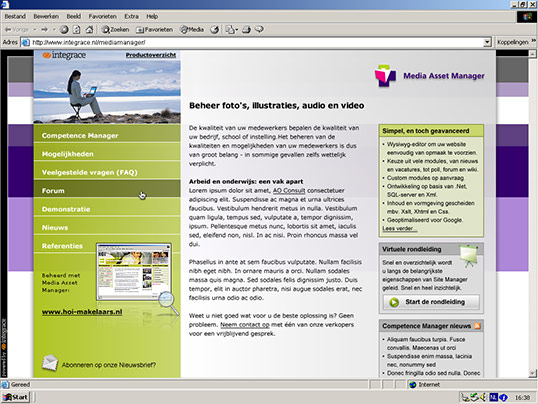Viewport: 538px width, 404px height.
Task: Click the volume speaker tray icon
Action: pos(484,397)
